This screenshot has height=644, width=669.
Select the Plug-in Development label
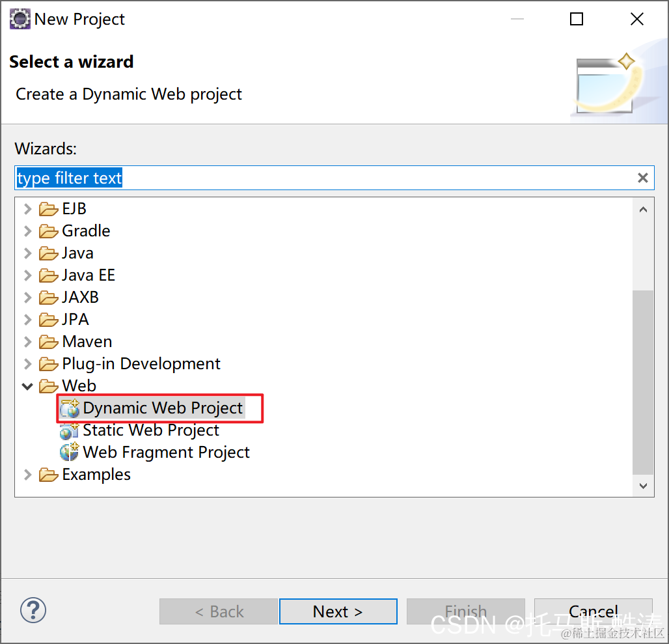tap(141, 364)
